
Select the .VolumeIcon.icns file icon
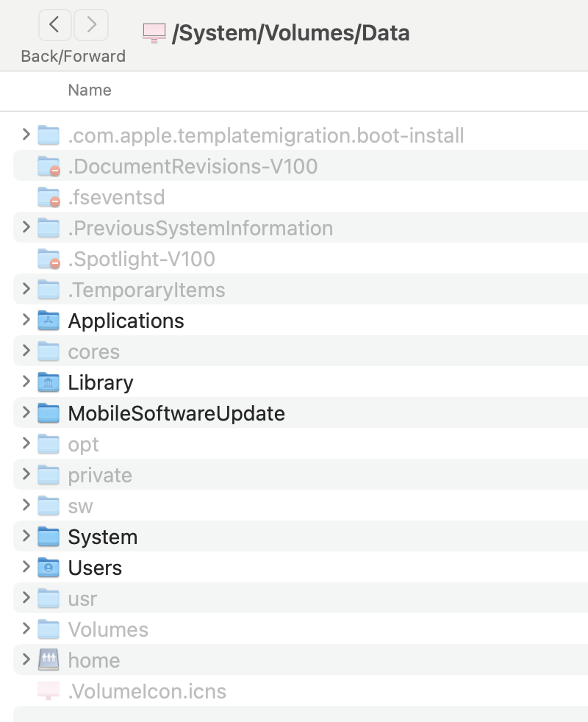point(49,691)
